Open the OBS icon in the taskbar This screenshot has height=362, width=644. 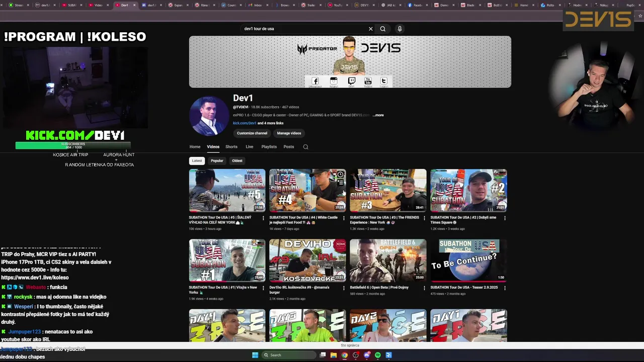coord(356,355)
